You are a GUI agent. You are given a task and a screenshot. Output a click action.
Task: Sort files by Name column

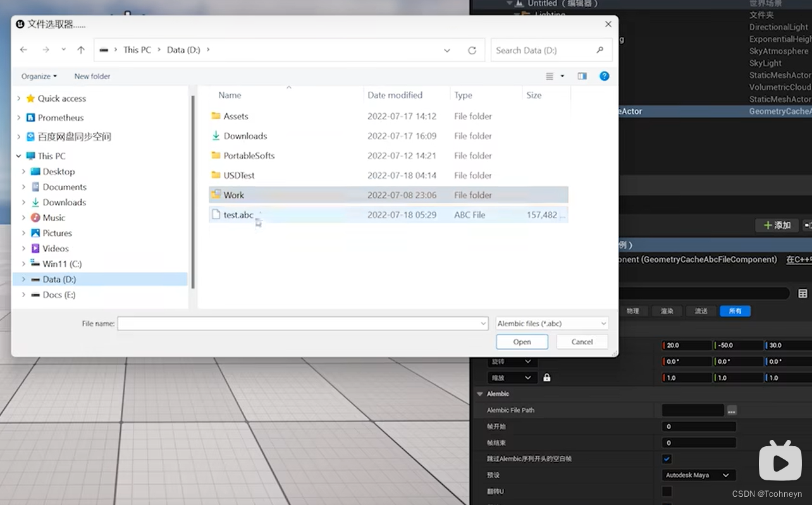point(230,95)
